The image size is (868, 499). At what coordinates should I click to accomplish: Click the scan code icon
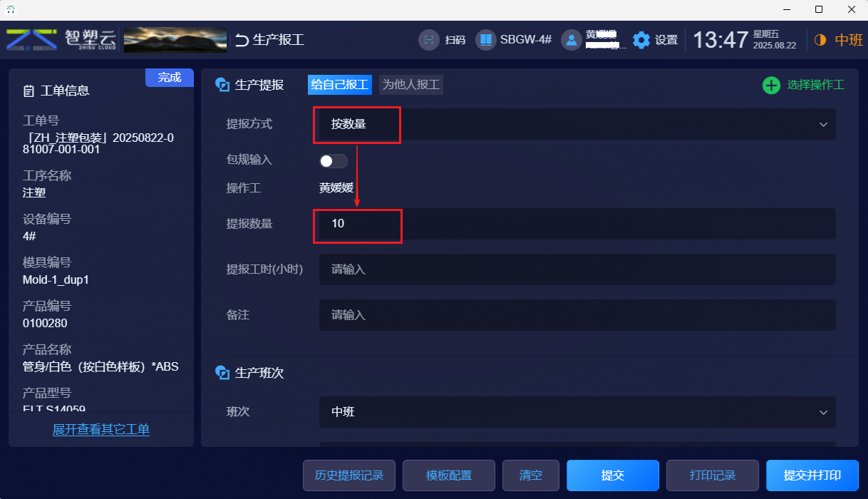(428, 40)
